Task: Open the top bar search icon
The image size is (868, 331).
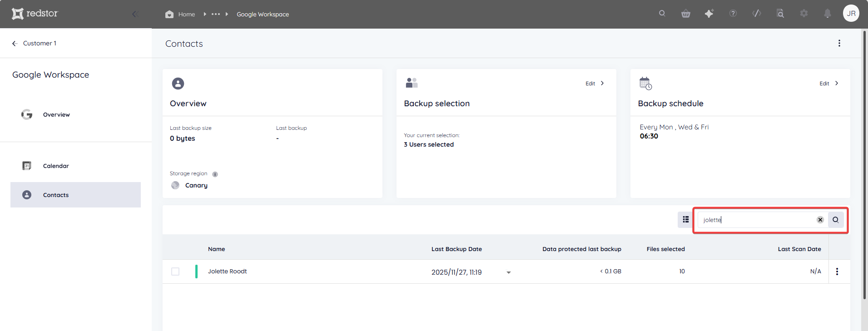Action: [662, 14]
